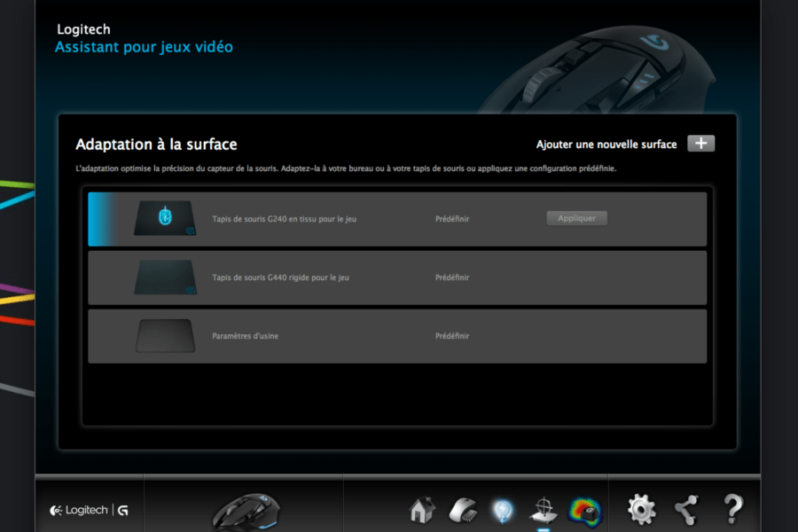Open the input analysis heat map icon
798x532 pixels.
[x=585, y=511]
